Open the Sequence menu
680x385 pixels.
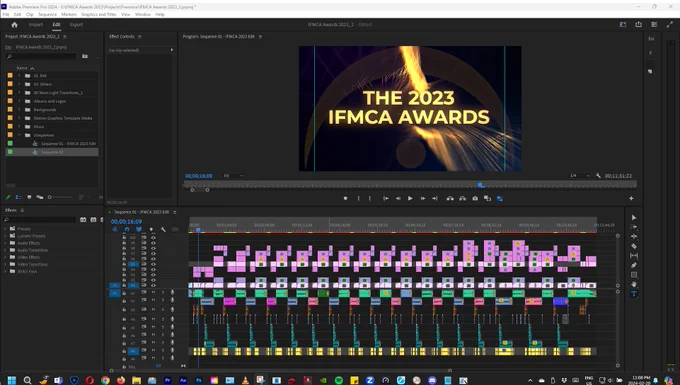pos(47,14)
